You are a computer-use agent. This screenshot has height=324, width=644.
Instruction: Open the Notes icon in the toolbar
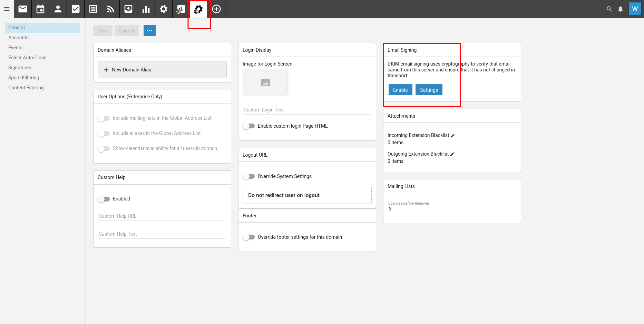(93, 9)
